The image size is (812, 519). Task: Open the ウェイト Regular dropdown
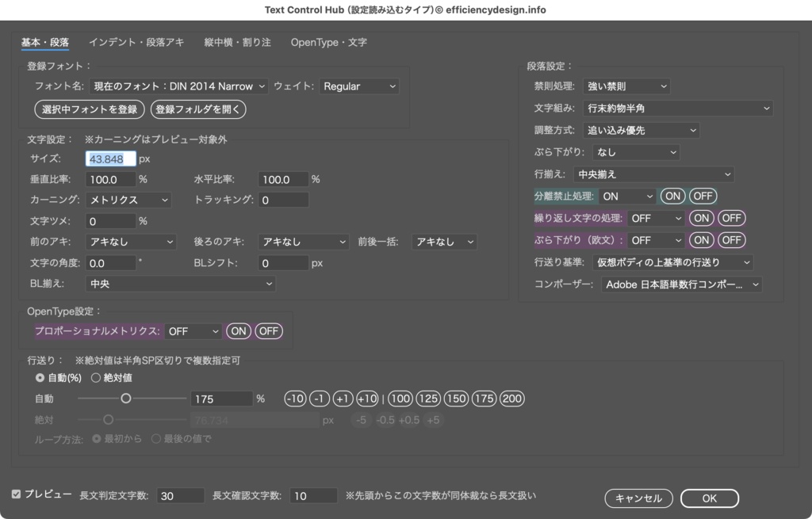point(359,86)
